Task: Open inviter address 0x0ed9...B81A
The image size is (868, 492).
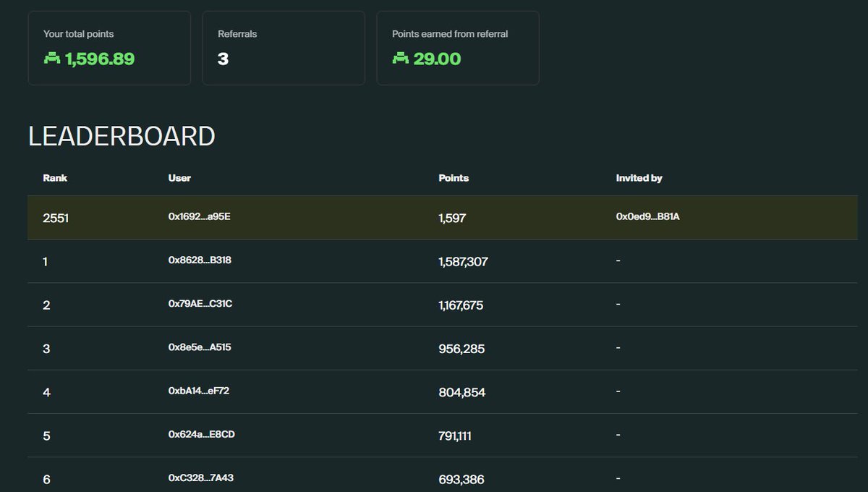Action: 647,216
